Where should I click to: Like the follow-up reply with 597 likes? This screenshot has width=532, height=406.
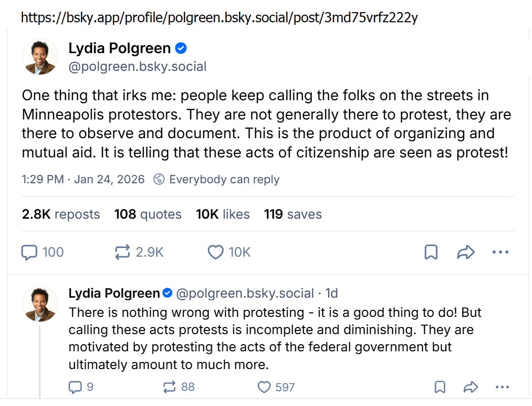pyautogui.click(x=264, y=387)
